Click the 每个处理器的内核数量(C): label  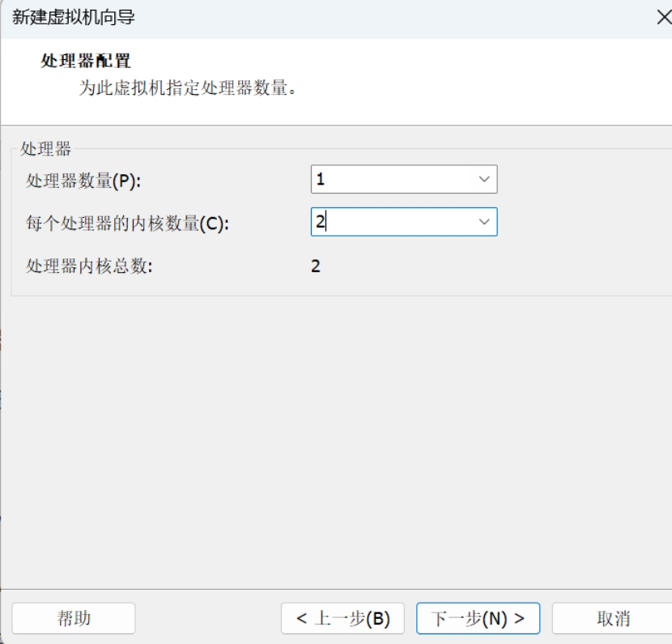pos(127,224)
